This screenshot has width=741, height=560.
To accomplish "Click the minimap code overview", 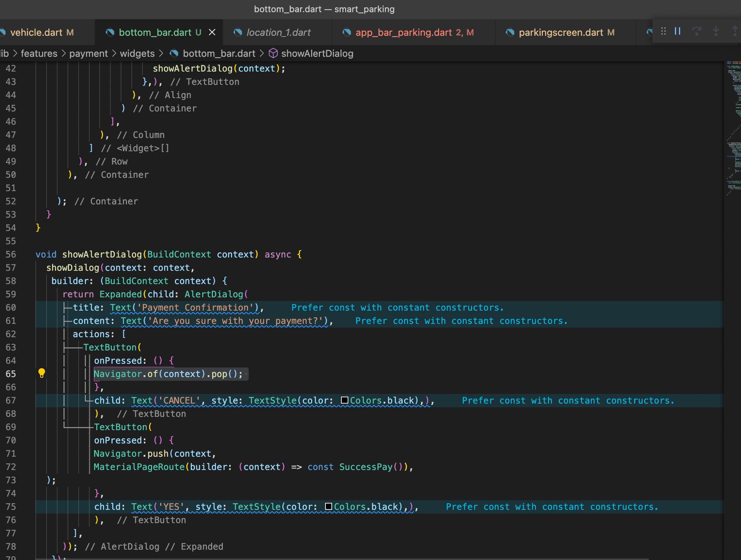I will (x=734, y=128).
